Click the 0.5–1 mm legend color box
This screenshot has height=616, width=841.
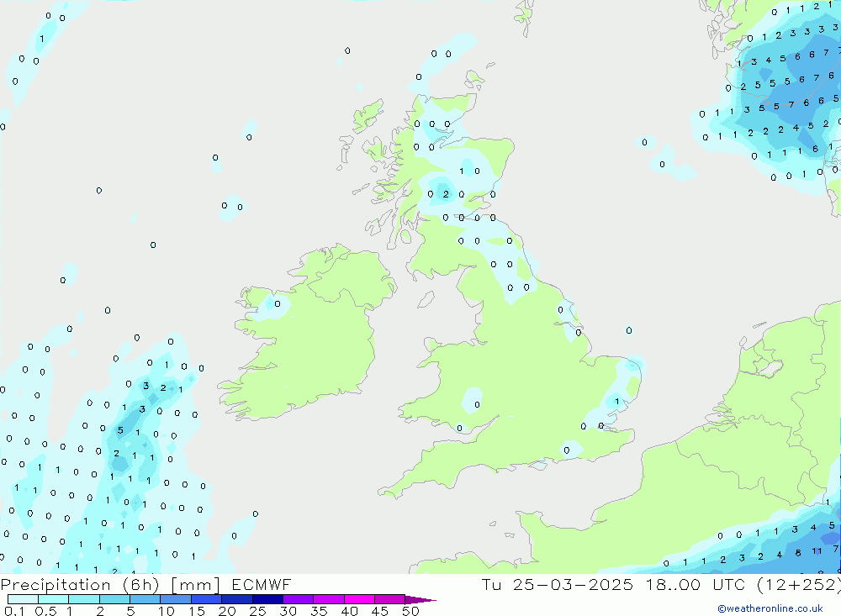tap(54, 599)
